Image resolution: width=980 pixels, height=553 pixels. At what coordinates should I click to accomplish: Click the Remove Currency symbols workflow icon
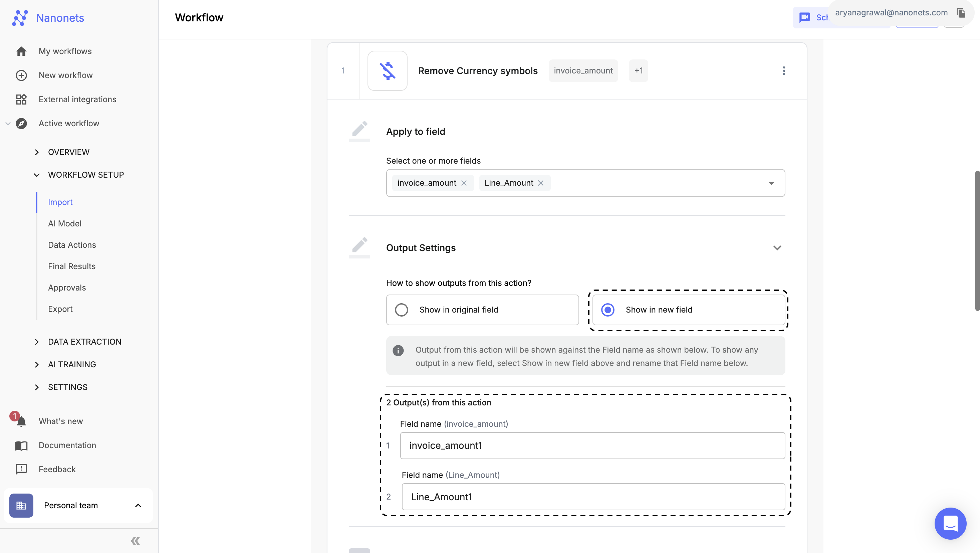tap(387, 70)
